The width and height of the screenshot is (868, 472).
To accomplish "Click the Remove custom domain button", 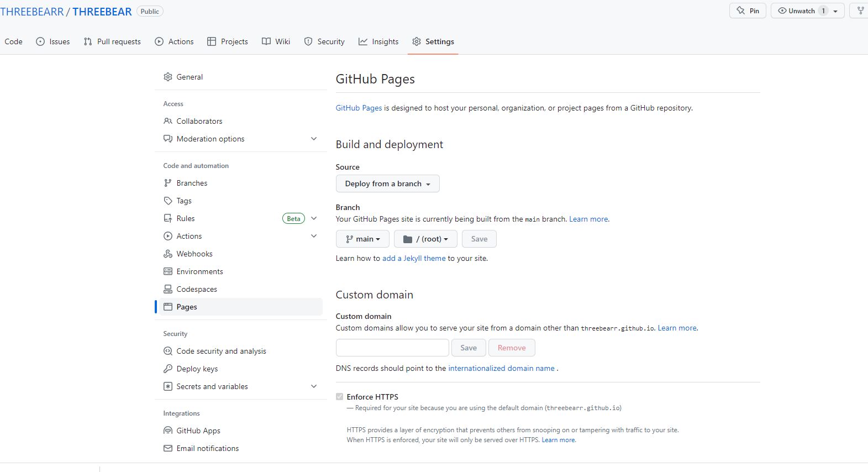I will 512,348.
